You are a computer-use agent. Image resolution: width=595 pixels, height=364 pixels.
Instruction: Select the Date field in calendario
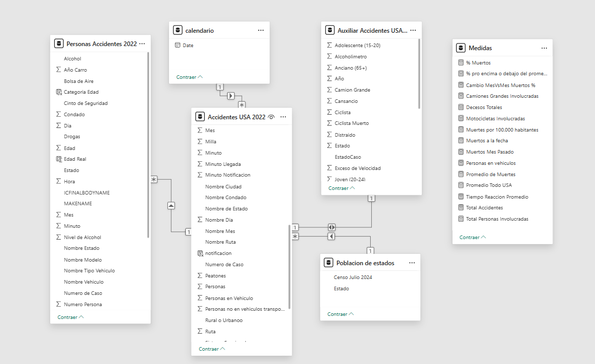pyautogui.click(x=188, y=46)
